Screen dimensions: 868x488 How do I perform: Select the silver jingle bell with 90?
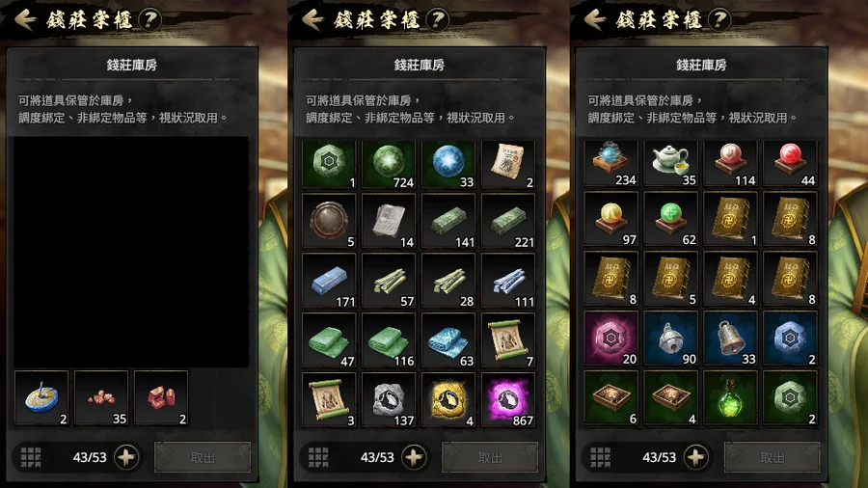pos(670,339)
